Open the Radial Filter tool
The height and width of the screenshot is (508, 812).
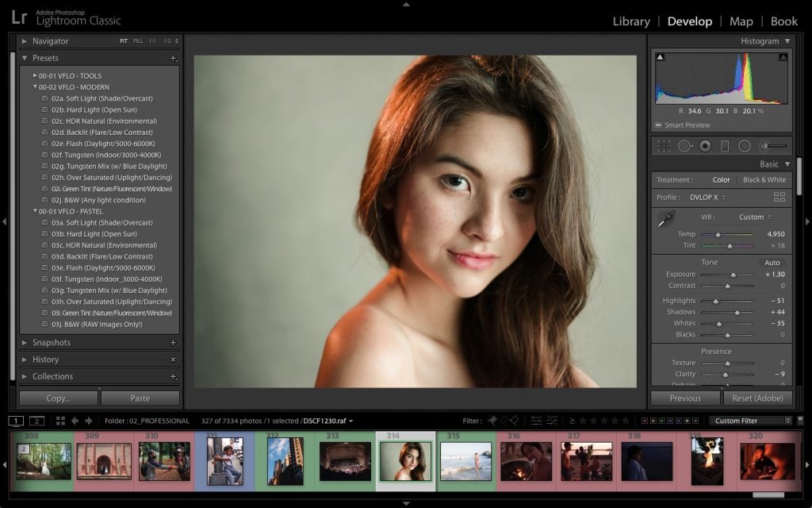pos(745,145)
